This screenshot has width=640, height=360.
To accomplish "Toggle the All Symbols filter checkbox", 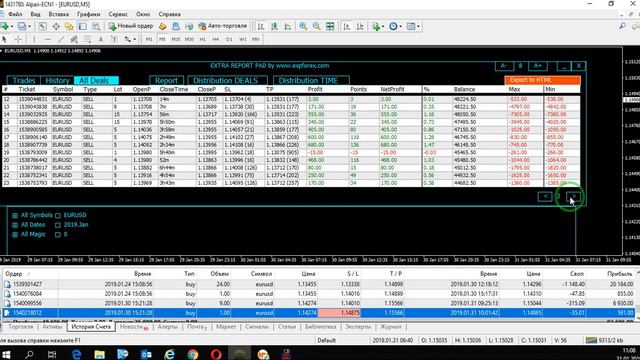I will click(x=15, y=216).
